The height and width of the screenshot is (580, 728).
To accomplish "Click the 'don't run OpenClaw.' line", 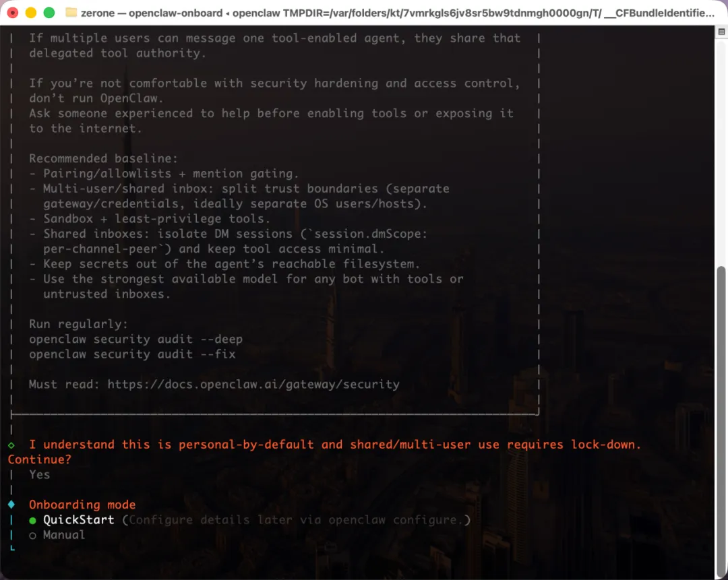I will [96, 98].
